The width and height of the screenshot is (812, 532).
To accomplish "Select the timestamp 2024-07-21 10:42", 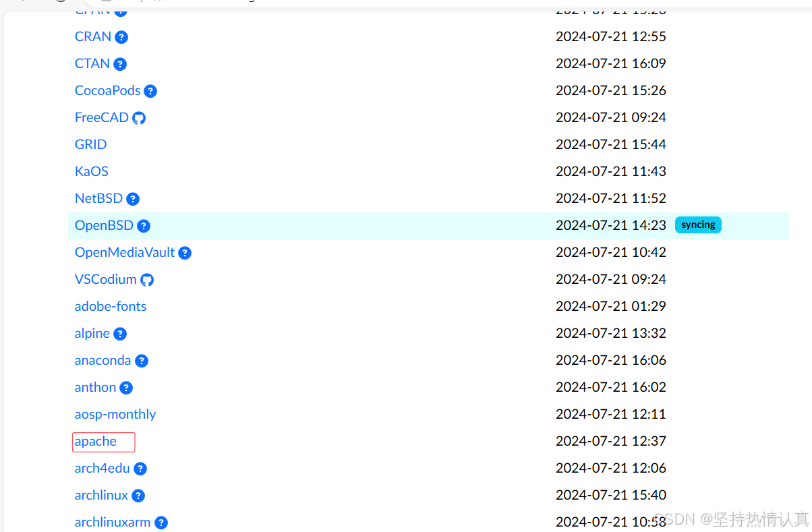I will [x=611, y=252].
